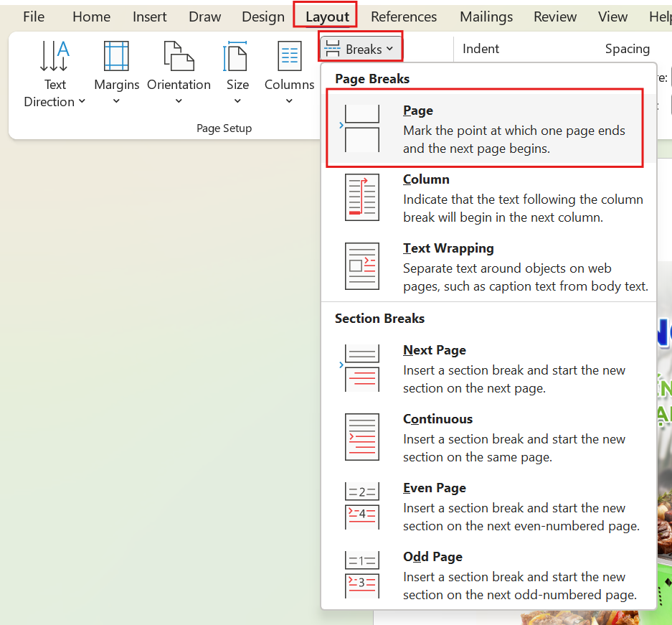
Task: Click the Orientation page icon
Action: pyautogui.click(x=179, y=56)
